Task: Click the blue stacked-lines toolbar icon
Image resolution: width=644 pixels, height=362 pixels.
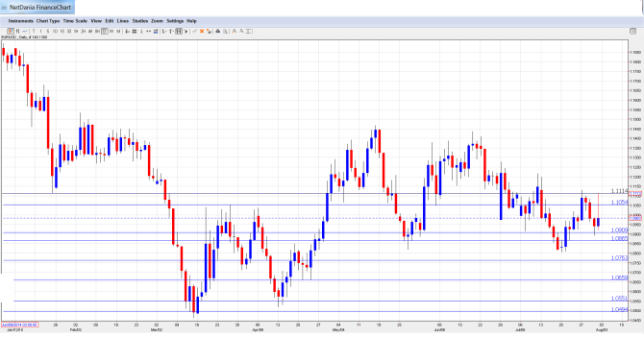Action: coord(156,31)
